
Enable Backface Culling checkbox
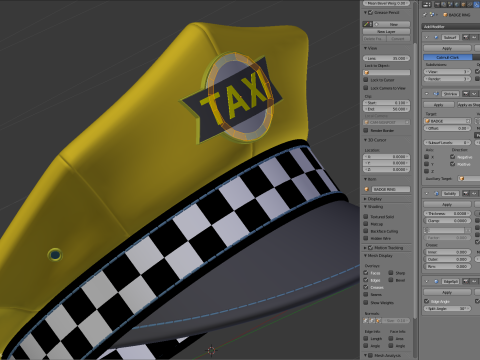tap(366, 231)
